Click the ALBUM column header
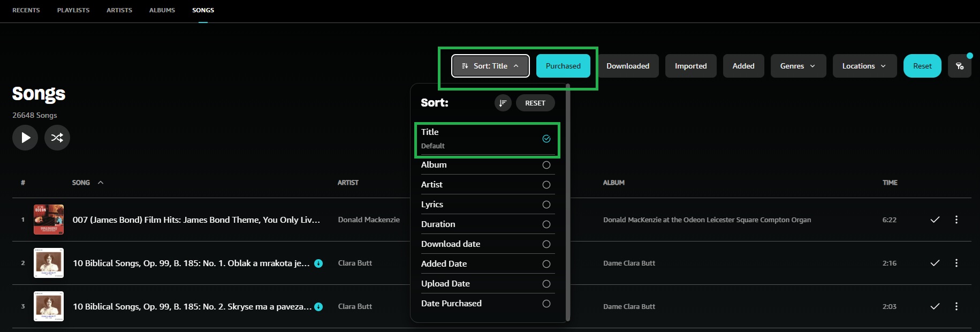The width and height of the screenshot is (980, 332). tap(614, 183)
